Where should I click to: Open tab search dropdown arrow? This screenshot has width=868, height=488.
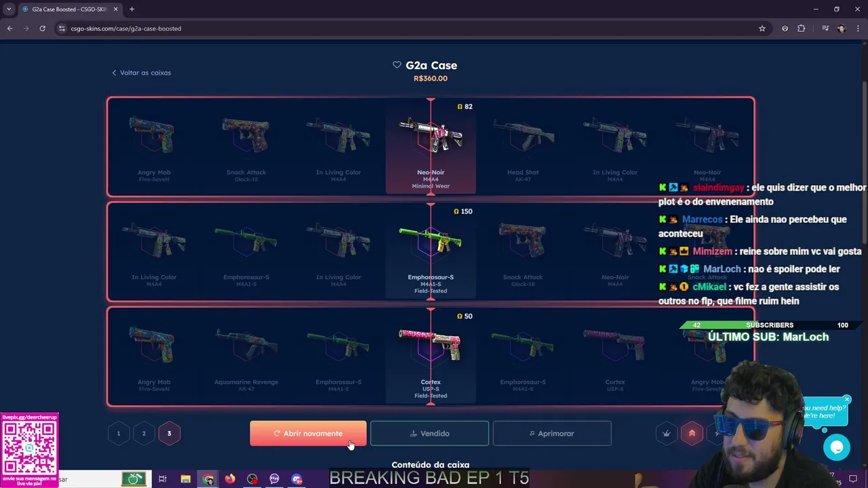click(x=9, y=9)
